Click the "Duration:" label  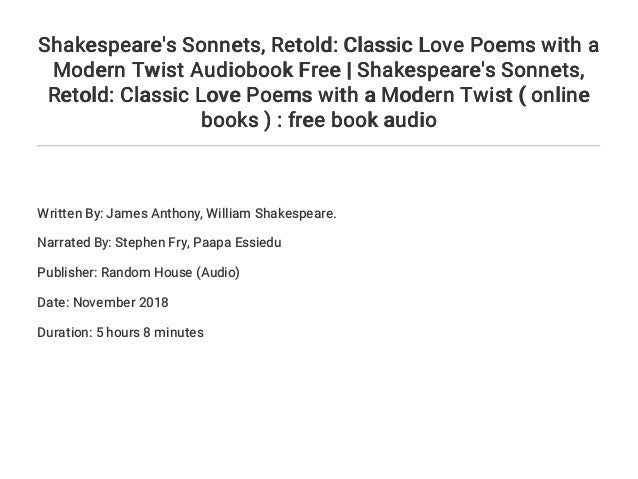(65, 332)
